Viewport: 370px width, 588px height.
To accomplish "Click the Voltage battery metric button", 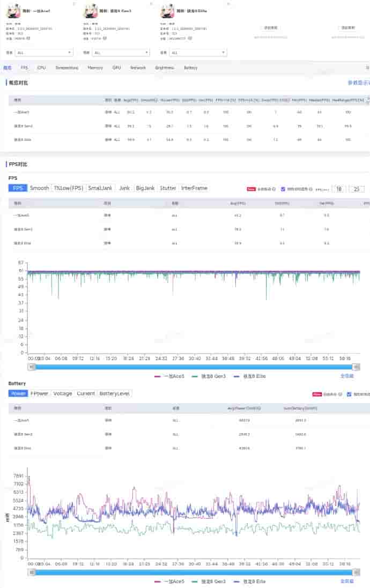I will click(62, 393).
